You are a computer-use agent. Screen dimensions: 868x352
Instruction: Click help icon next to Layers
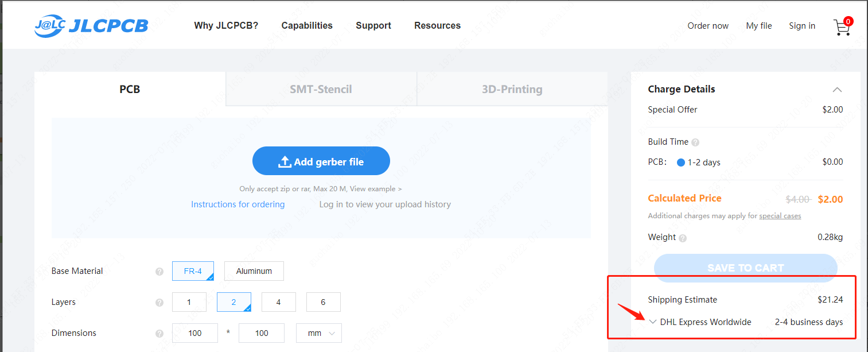[x=159, y=303]
